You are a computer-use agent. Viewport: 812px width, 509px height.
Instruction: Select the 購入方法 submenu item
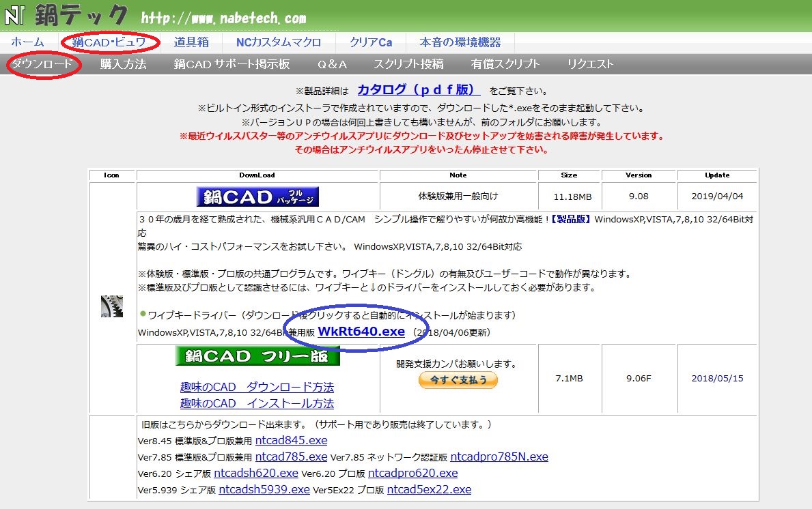[123, 64]
